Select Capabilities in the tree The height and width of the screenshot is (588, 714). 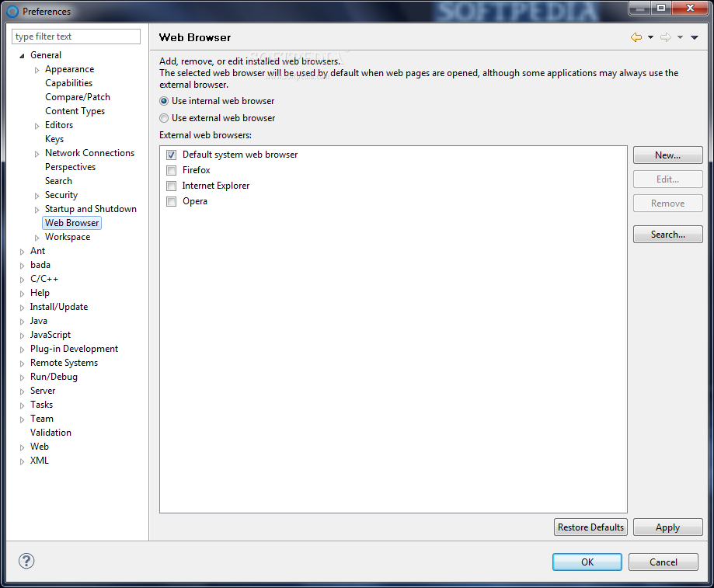coord(69,83)
